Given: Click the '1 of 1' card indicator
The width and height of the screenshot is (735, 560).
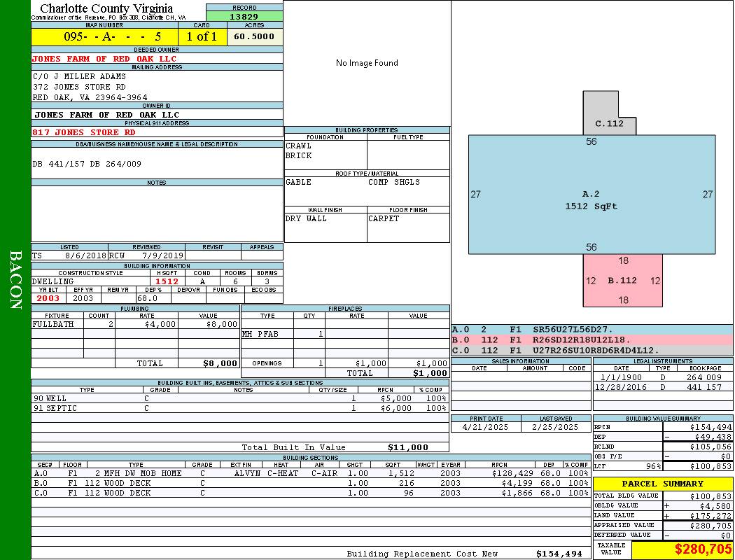Looking at the screenshot, I should point(202,36).
